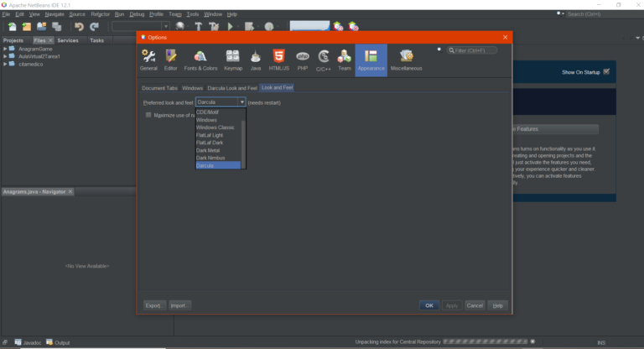The width and height of the screenshot is (644, 349).
Task: Open the Navigate menu
Action: [x=55, y=14]
